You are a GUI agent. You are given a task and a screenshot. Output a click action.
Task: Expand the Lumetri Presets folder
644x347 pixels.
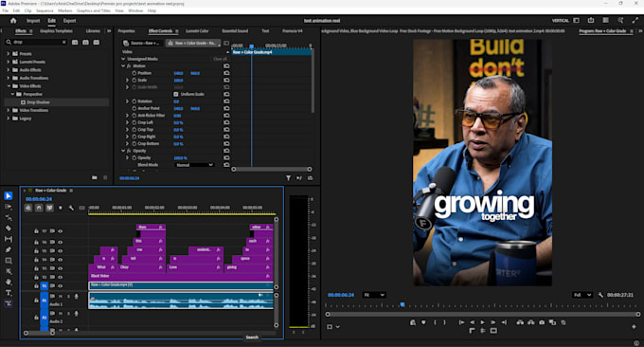tap(8, 62)
